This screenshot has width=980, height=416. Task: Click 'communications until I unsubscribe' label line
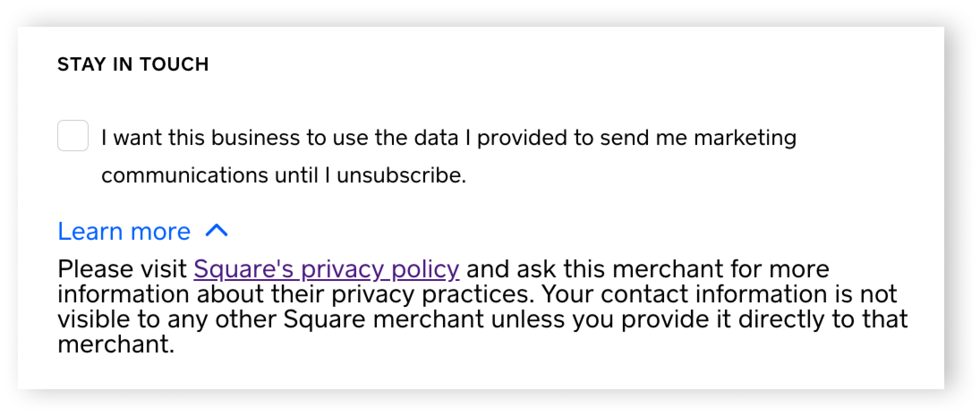(284, 175)
